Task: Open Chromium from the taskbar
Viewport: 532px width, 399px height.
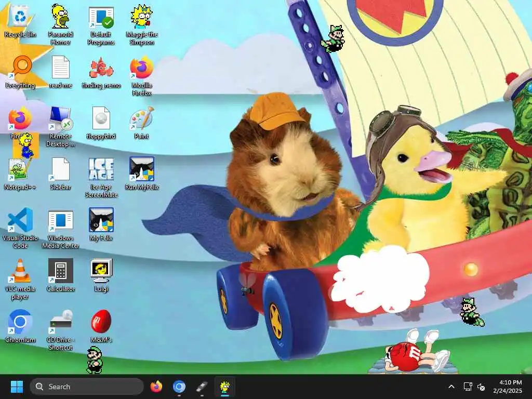Action: (x=179, y=387)
